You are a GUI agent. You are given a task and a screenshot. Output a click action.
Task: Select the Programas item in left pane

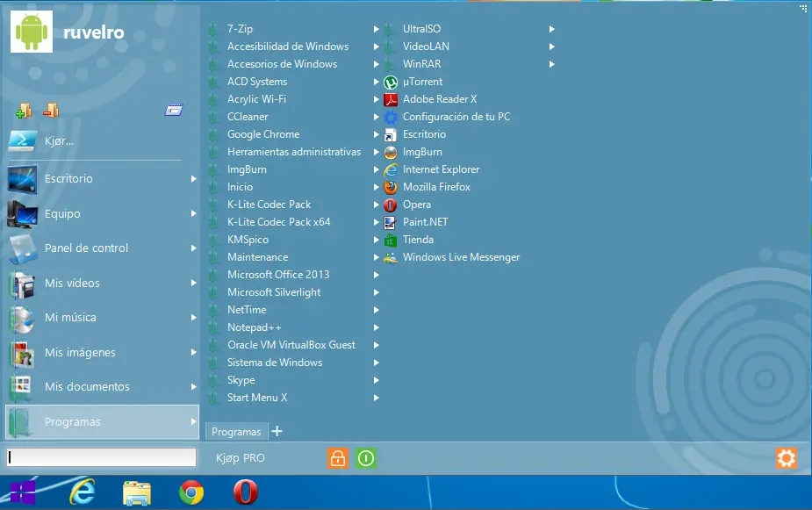point(102,422)
